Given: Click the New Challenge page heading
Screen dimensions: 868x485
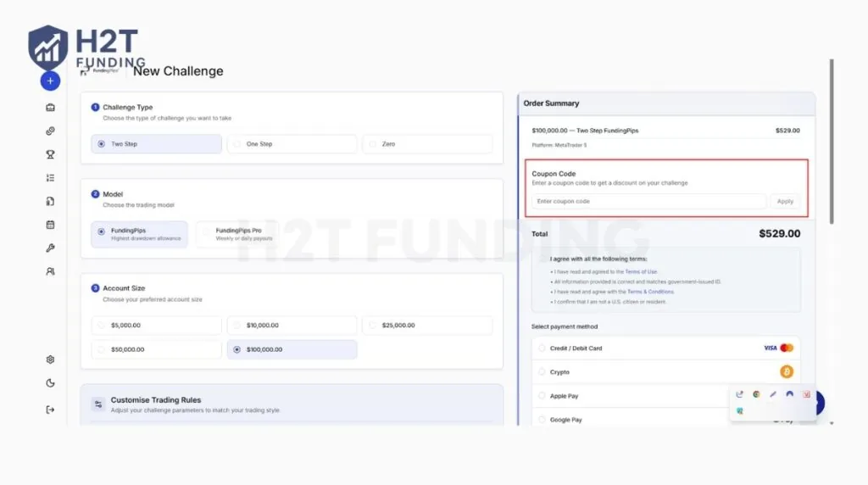Looking at the screenshot, I should click(178, 71).
